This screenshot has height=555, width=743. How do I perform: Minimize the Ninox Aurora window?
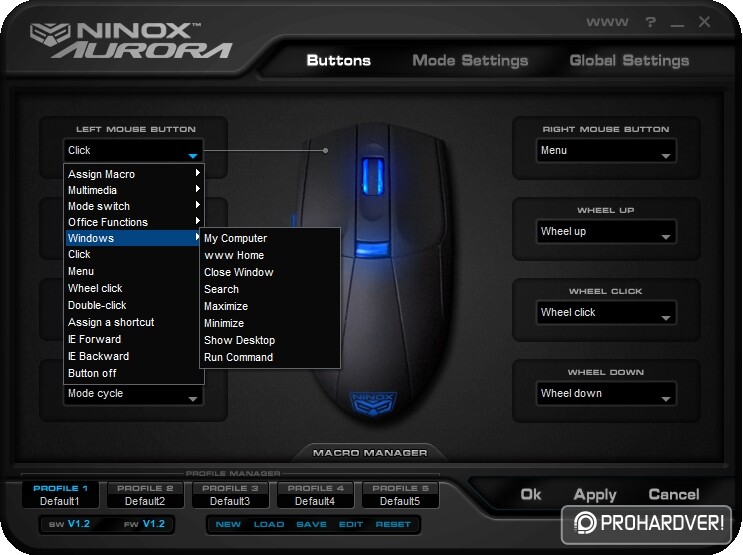[x=677, y=24]
